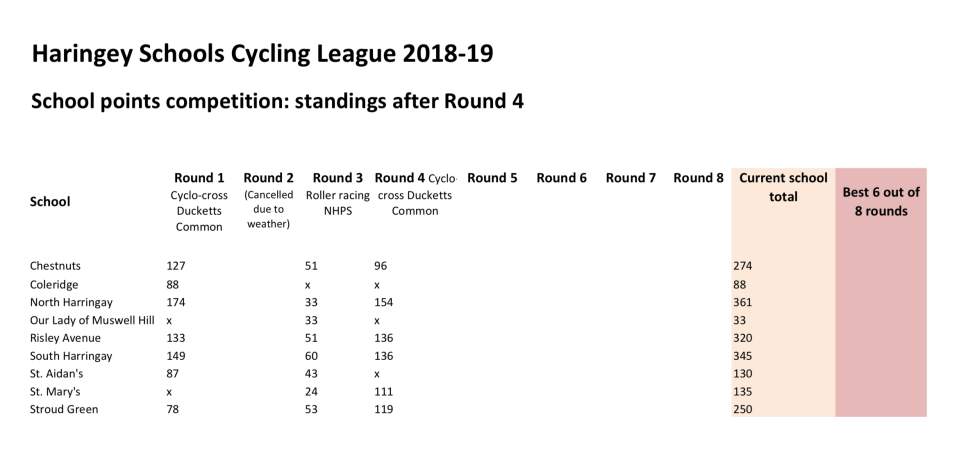Click the Current school total header
The image size is (959, 469).
point(783,187)
